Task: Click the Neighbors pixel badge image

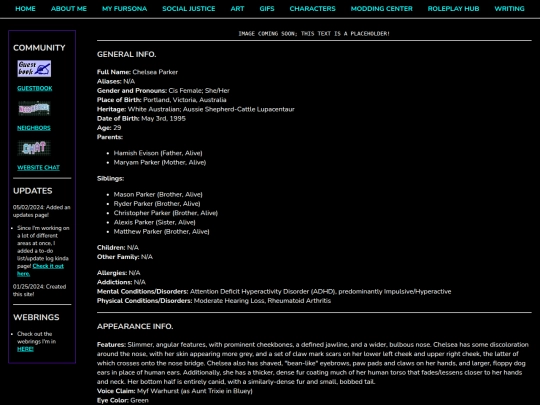Action: tap(34, 108)
